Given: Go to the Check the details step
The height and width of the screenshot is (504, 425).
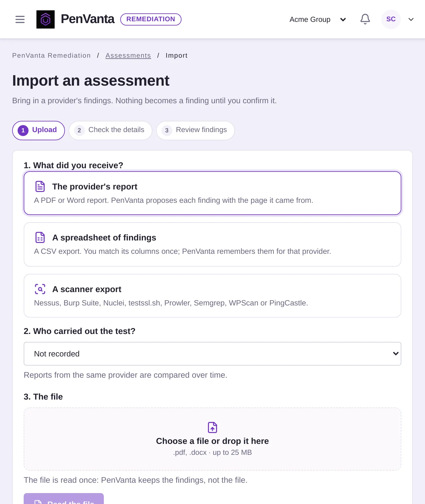Looking at the screenshot, I should pyautogui.click(x=110, y=131).
